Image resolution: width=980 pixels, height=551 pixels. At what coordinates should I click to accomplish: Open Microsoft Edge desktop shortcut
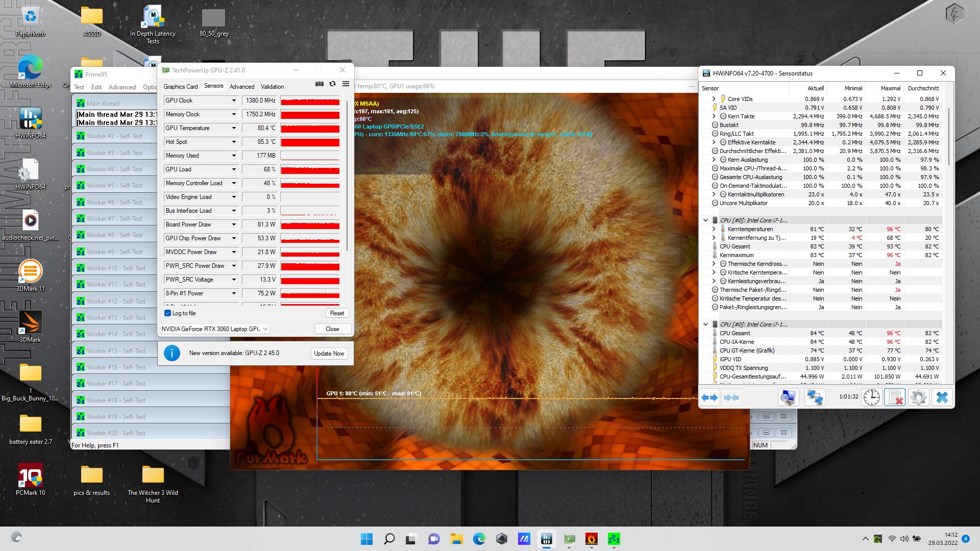click(31, 71)
